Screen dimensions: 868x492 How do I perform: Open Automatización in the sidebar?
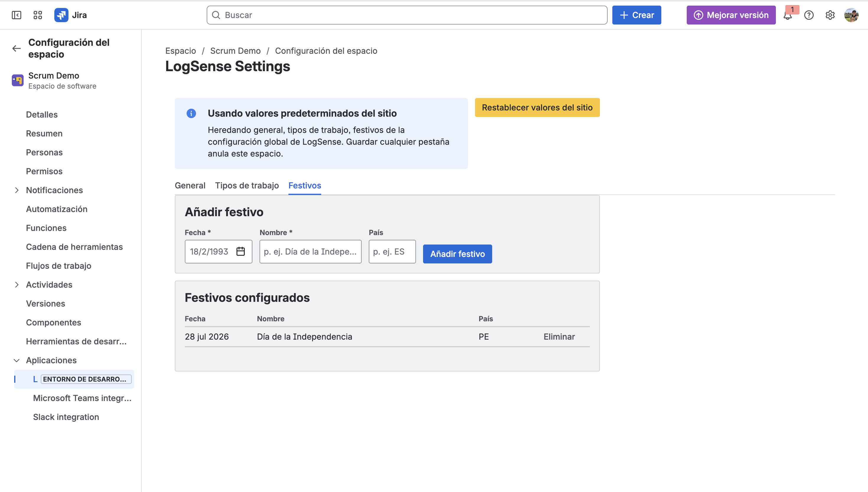57,209
